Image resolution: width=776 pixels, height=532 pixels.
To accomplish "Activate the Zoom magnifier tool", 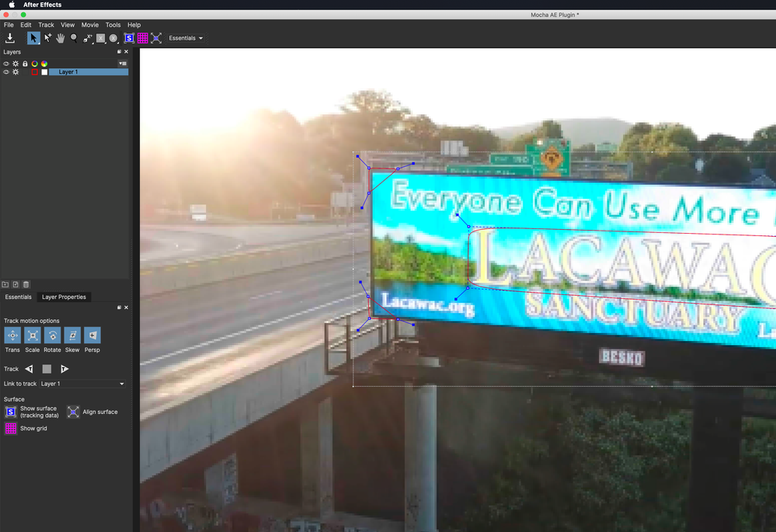I will (74, 38).
